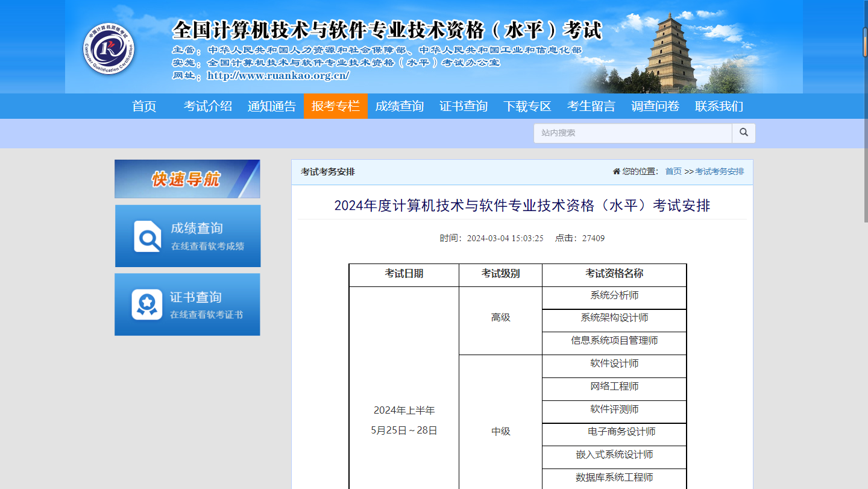Viewport: 868px width, 489px height.
Task: Open 考生留言 navigation item
Action: click(591, 106)
